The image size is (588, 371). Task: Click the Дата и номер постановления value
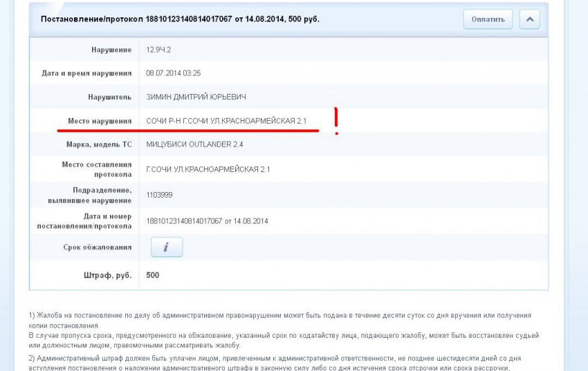click(207, 221)
